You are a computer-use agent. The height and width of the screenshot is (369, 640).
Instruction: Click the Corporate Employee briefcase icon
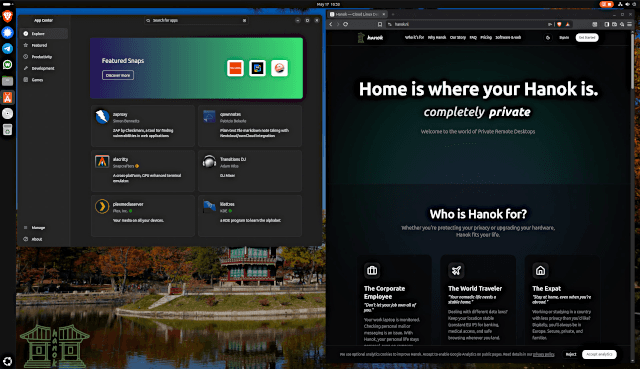372,270
